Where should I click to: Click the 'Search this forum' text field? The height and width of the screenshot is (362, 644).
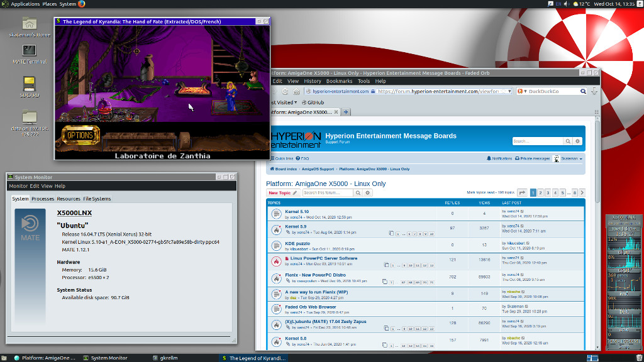(328, 193)
